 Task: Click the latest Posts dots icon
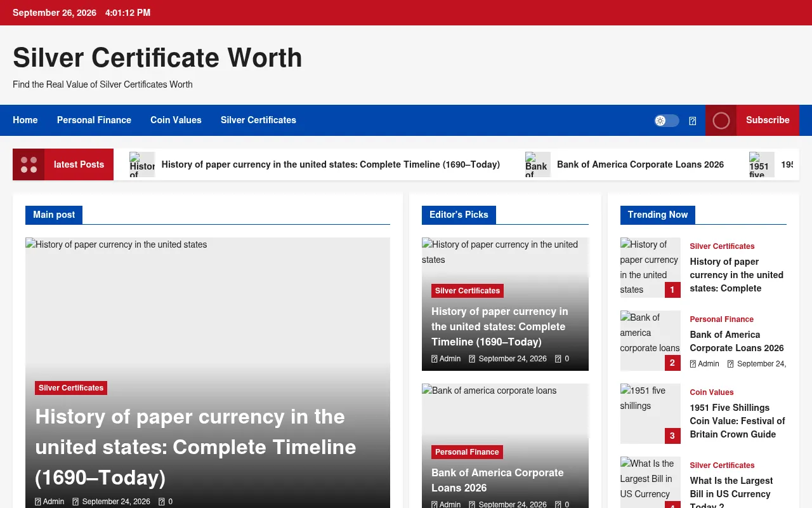tap(29, 164)
